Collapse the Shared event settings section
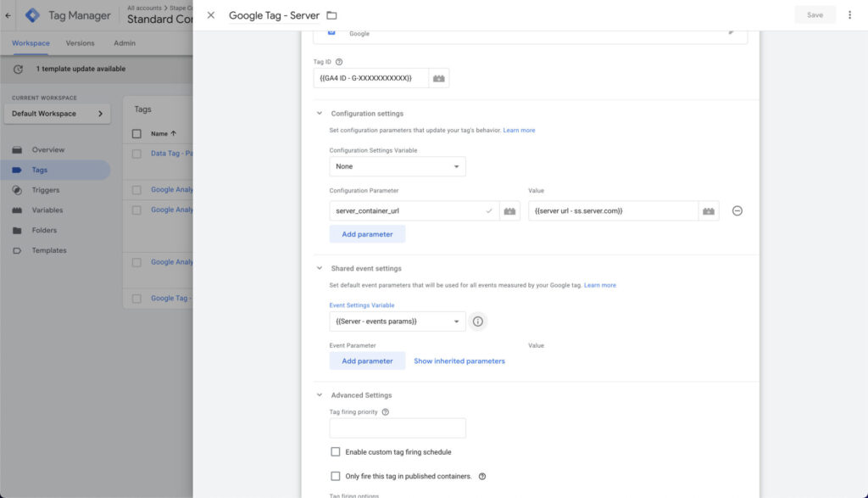 click(320, 268)
